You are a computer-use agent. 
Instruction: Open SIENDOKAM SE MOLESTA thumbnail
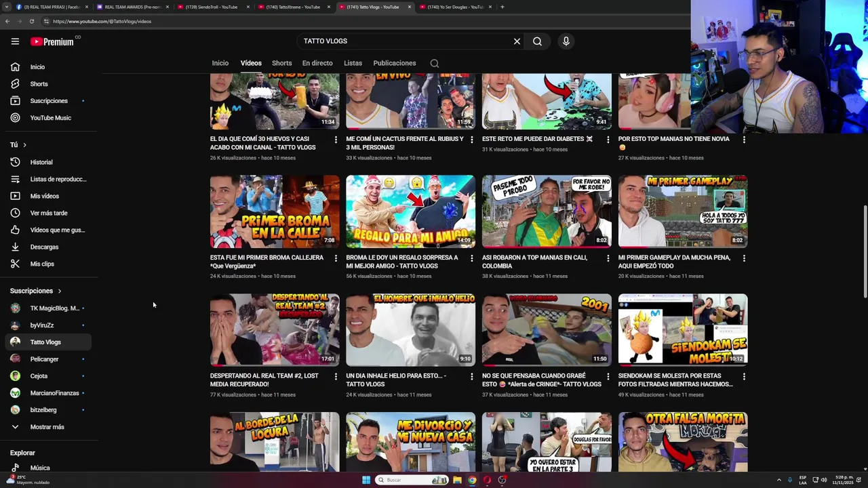[x=683, y=330]
